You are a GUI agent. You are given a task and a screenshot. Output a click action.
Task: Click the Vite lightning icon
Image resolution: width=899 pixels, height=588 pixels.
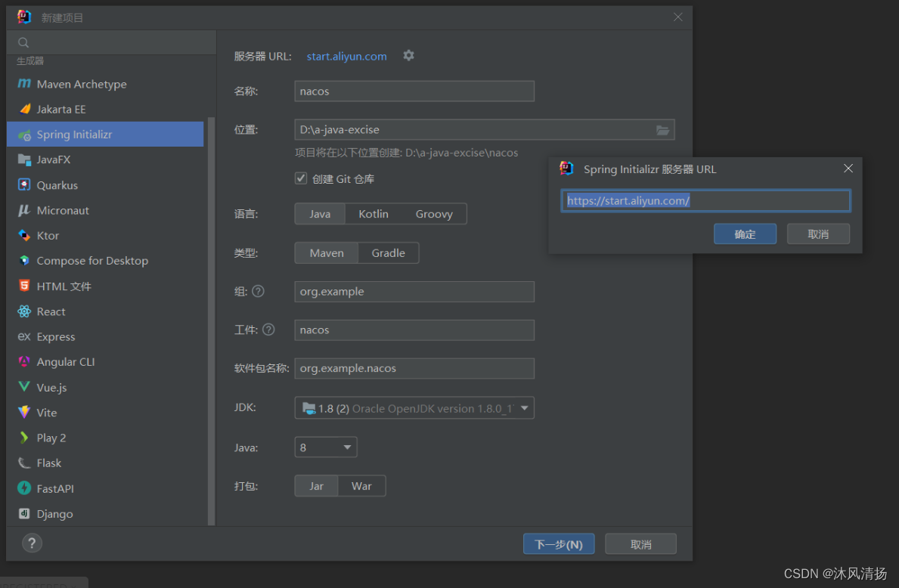pos(24,412)
